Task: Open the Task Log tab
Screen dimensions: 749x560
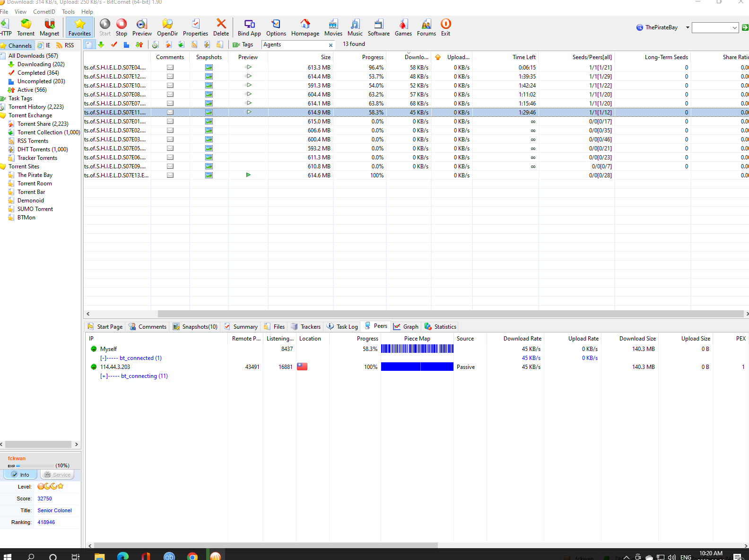Action: [x=342, y=327]
